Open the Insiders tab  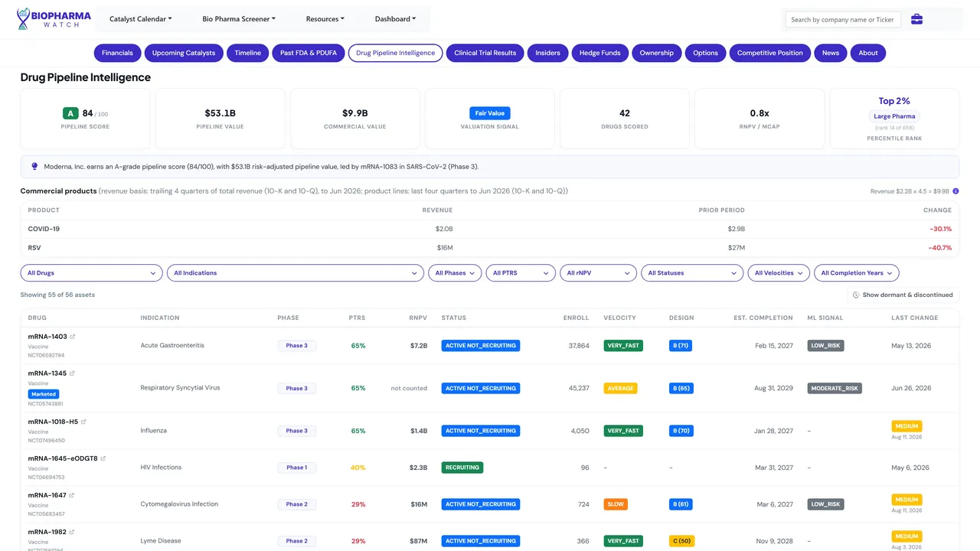[x=547, y=53]
